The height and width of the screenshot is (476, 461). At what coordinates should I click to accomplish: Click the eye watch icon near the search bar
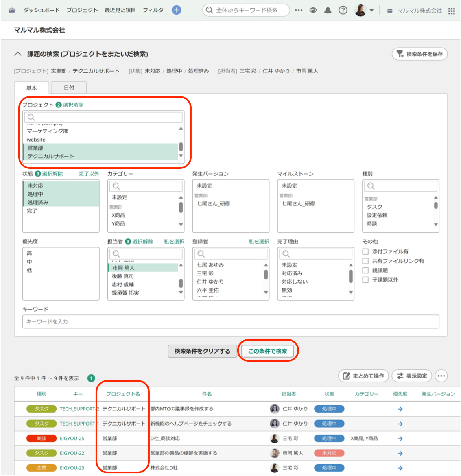[313, 10]
